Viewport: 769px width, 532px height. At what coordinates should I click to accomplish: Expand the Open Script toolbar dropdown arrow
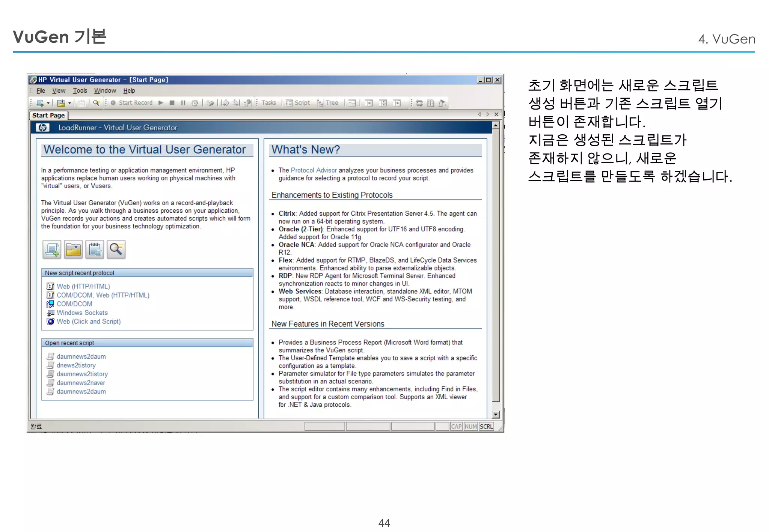pyautogui.click(x=69, y=103)
